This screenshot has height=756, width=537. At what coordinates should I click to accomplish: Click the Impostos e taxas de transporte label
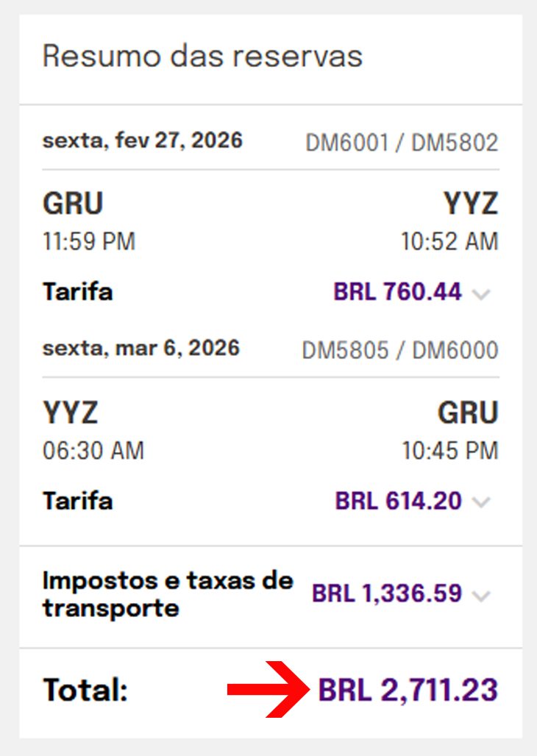pos(168,594)
